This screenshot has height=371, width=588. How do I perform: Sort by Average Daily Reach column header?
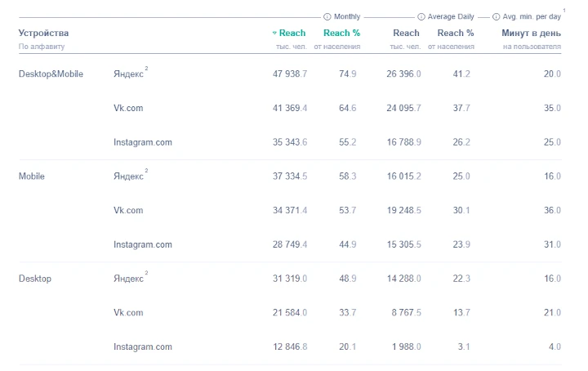tap(406, 34)
